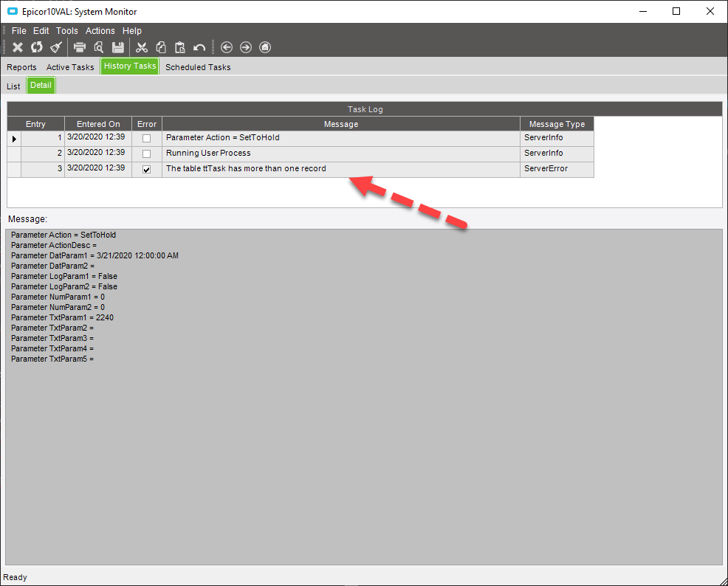Click 'Parameter DatParam1' line in message box
This screenshot has width=728, height=586.
coord(95,255)
